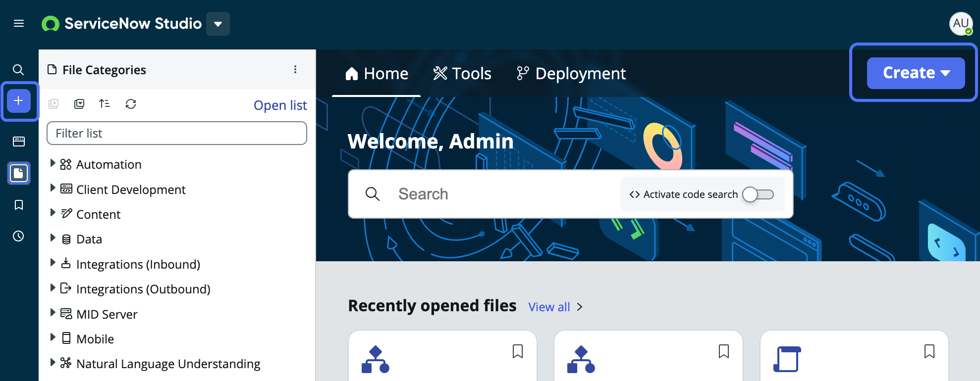Select the Content tree label
980x381 pixels.
pos(98,214)
